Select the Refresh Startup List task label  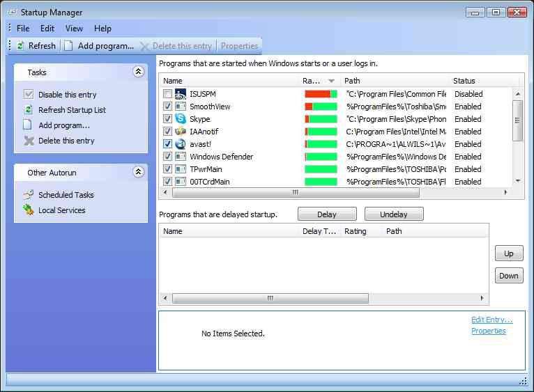(72, 110)
